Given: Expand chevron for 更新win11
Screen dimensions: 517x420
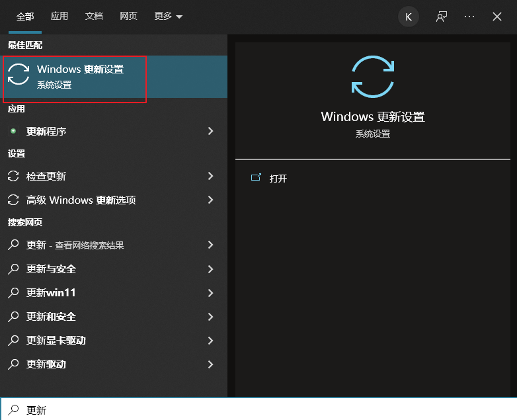Looking at the screenshot, I should pos(210,292).
